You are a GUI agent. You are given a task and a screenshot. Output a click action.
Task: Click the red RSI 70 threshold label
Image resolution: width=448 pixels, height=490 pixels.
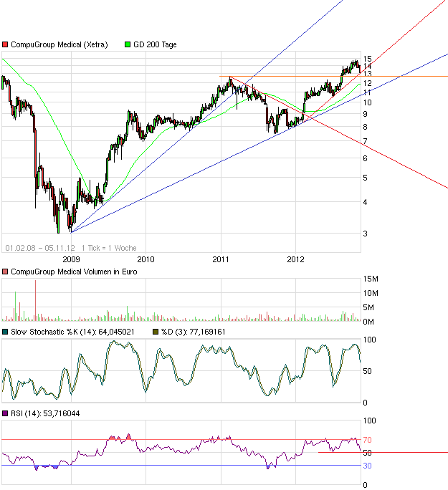pos(367,440)
